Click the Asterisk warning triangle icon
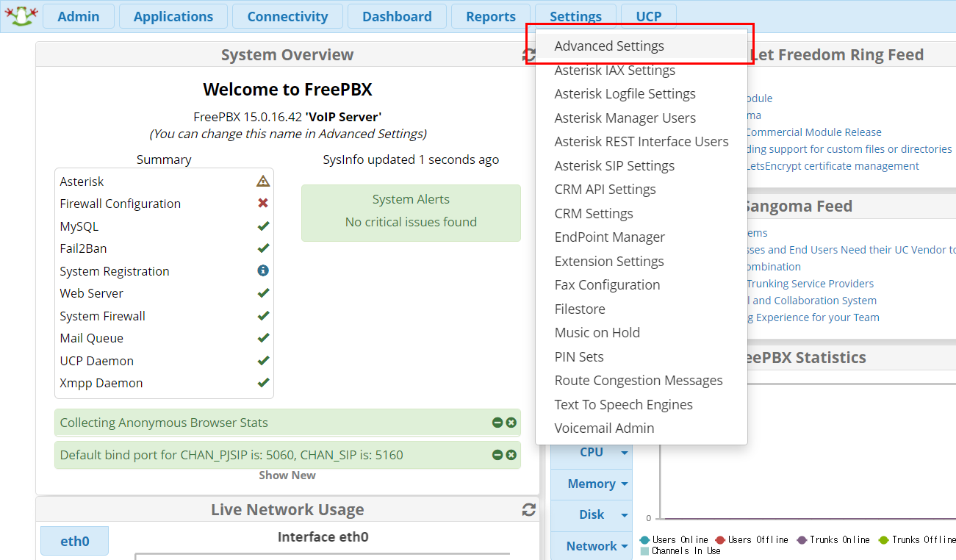 263,182
